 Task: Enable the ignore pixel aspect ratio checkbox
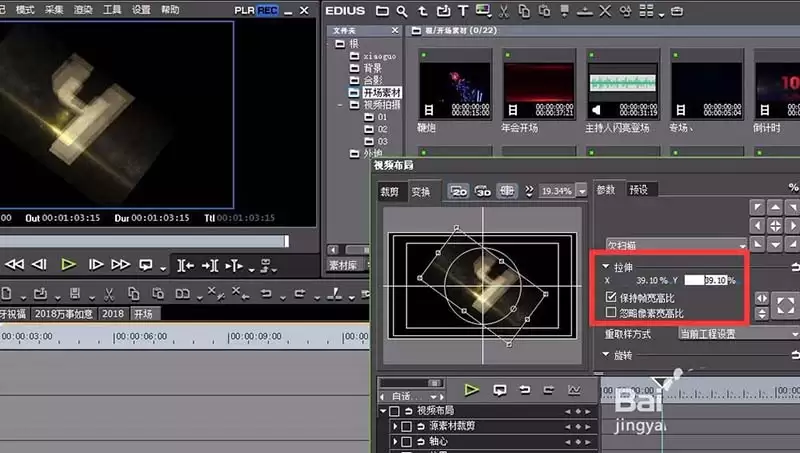click(x=611, y=312)
